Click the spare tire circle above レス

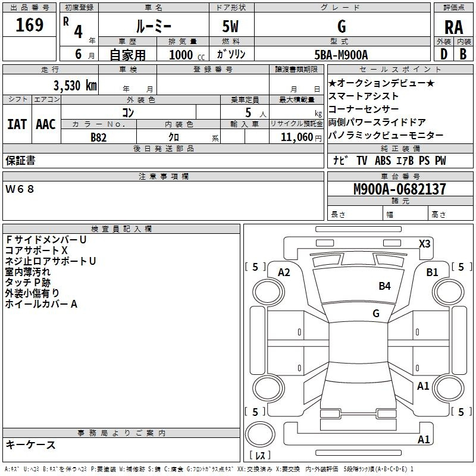tap(261, 436)
